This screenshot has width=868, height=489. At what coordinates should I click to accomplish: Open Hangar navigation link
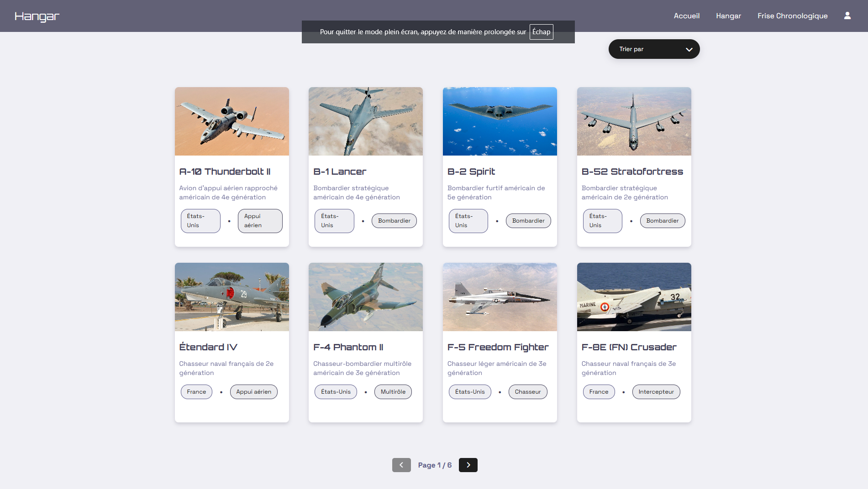[x=728, y=16]
